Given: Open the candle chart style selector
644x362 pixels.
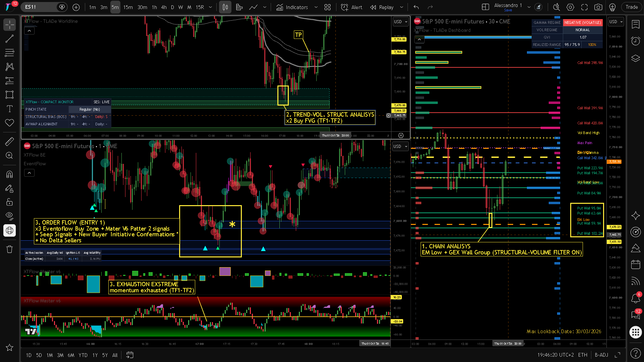Looking at the screenshot, I should click(x=225, y=7).
